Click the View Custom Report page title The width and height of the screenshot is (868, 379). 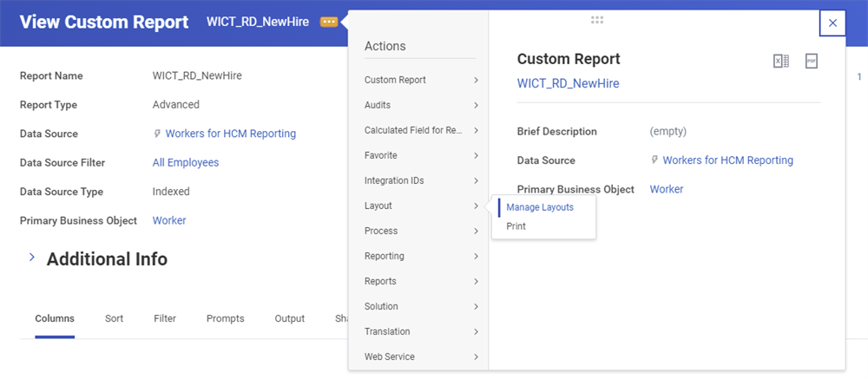[x=104, y=23]
